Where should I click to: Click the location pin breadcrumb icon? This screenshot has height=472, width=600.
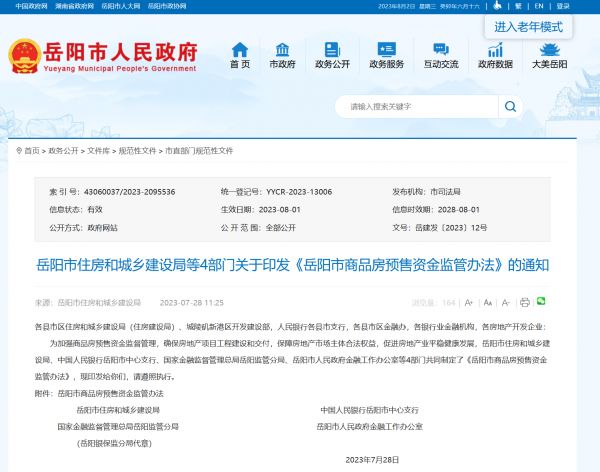click(19, 151)
